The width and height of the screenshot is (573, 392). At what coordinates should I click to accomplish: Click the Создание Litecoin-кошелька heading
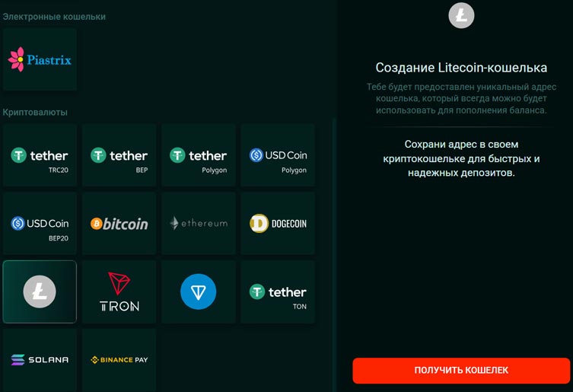pyautogui.click(x=461, y=68)
